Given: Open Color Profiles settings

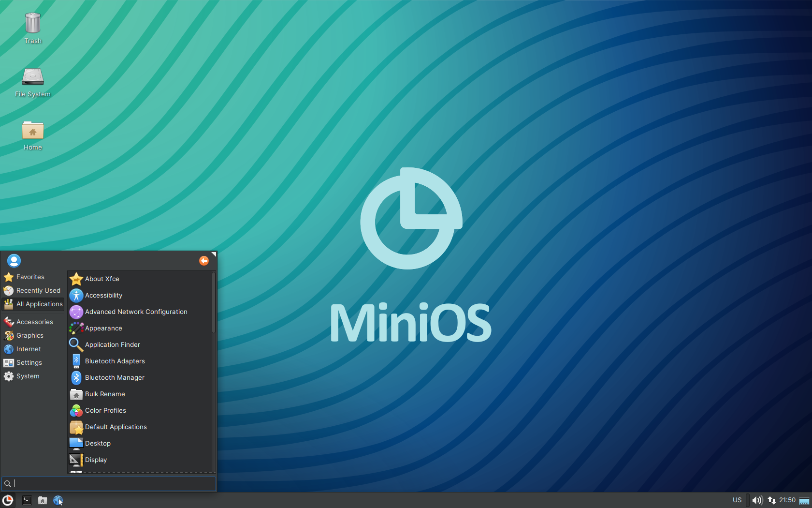Looking at the screenshot, I should 140,410.
